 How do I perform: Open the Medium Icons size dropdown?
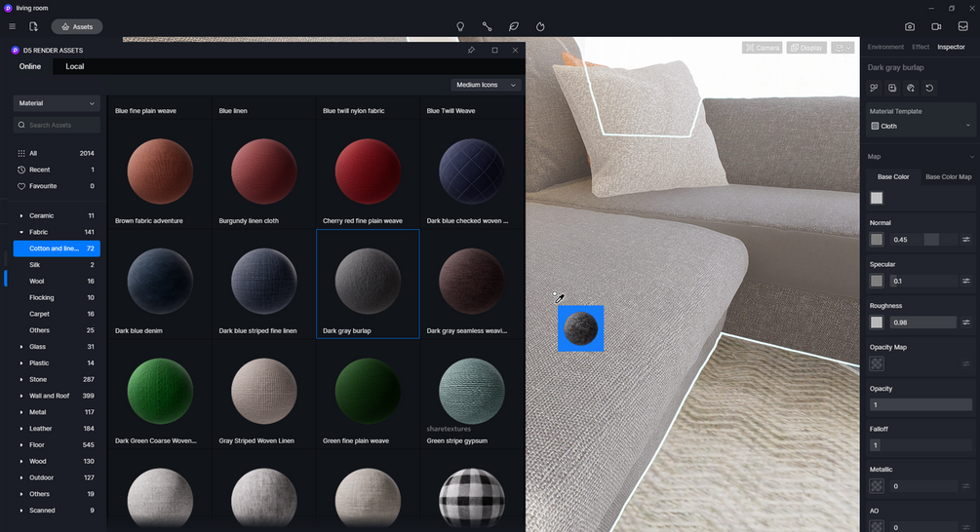[x=486, y=85]
